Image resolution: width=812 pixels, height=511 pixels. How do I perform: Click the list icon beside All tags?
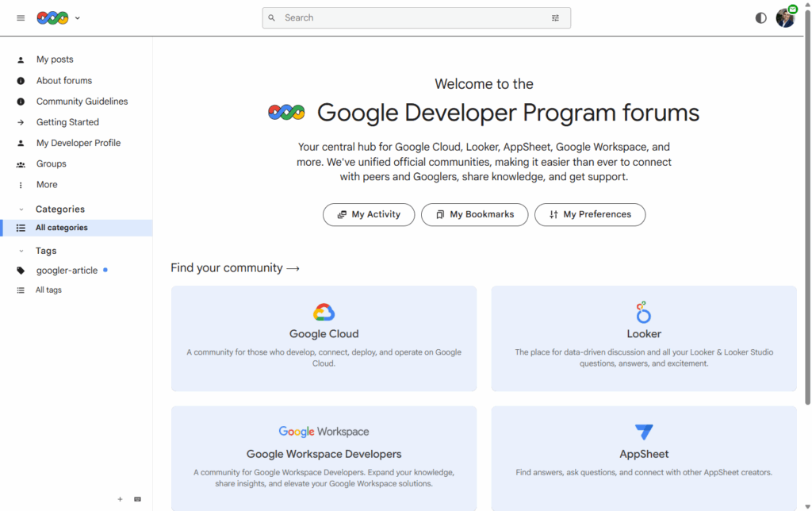click(21, 290)
